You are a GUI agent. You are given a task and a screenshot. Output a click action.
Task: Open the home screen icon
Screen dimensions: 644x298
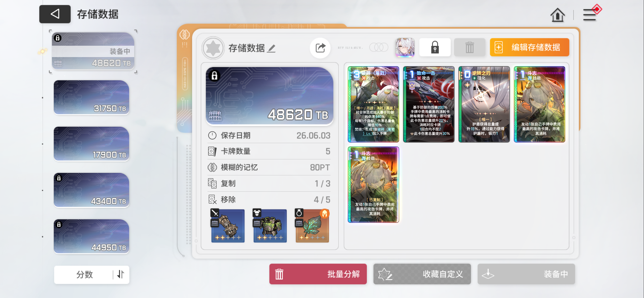[x=558, y=15]
